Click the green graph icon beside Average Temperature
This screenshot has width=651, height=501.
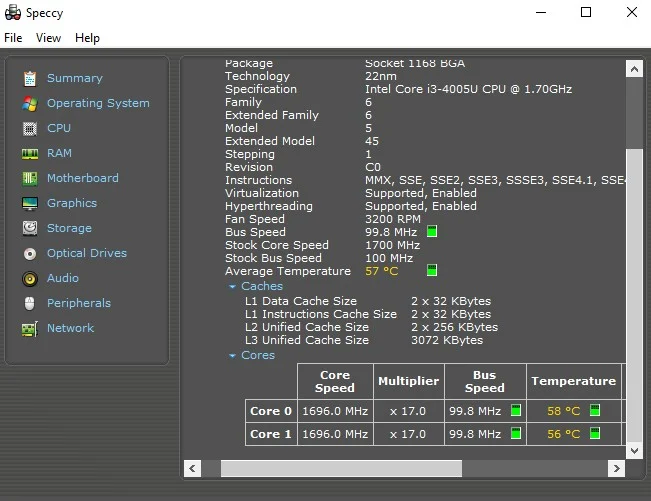point(432,270)
